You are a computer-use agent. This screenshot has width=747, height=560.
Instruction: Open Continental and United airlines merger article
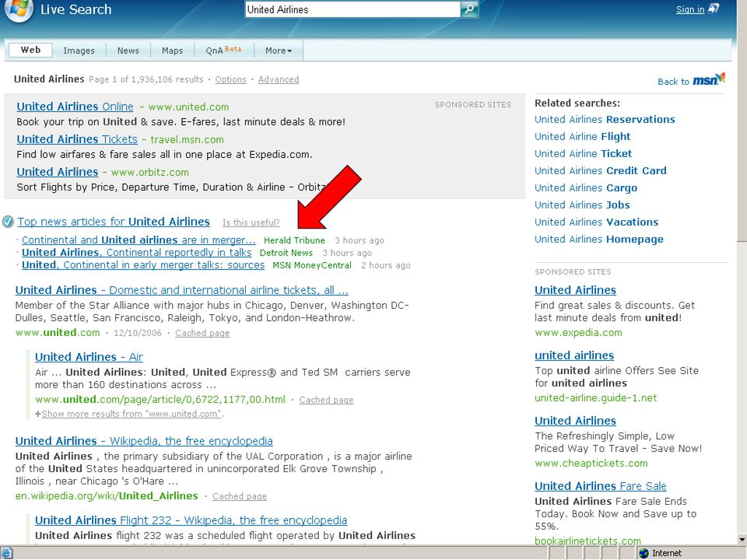click(139, 240)
